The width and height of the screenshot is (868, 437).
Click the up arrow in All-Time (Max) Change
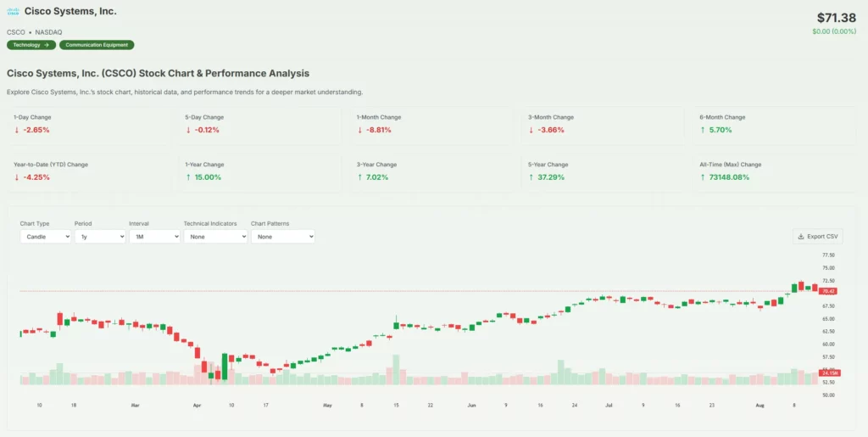(x=703, y=177)
